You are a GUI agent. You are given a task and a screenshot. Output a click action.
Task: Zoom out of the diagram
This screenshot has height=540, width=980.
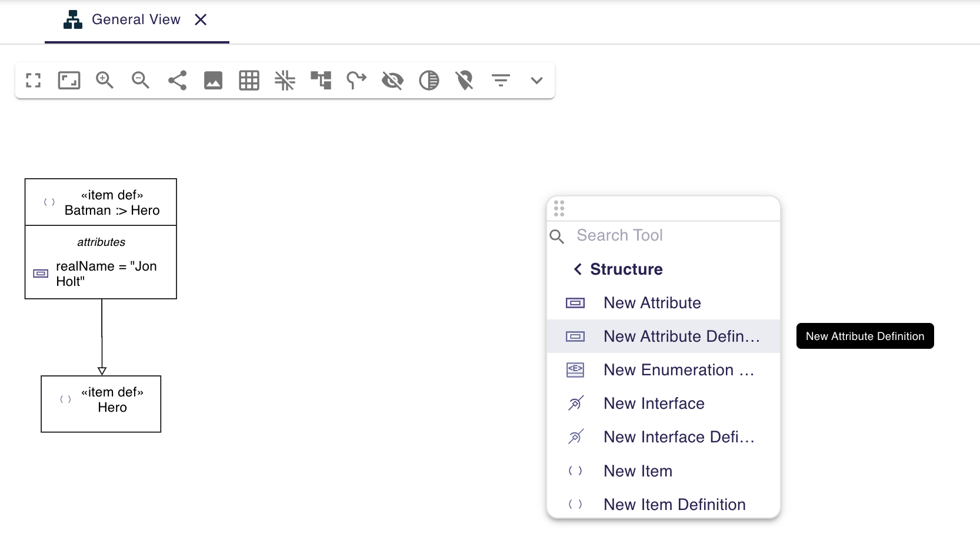pos(141,80)
